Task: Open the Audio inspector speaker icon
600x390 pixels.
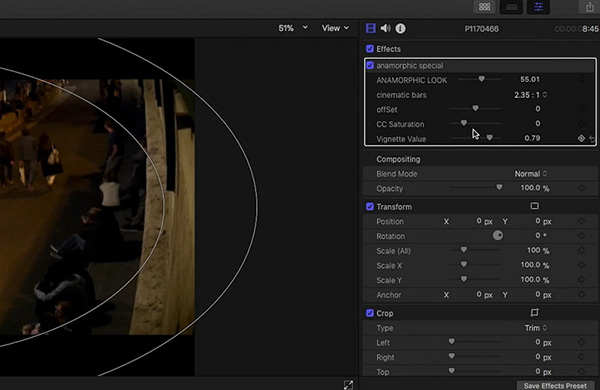Action: (x=385, y=28)
